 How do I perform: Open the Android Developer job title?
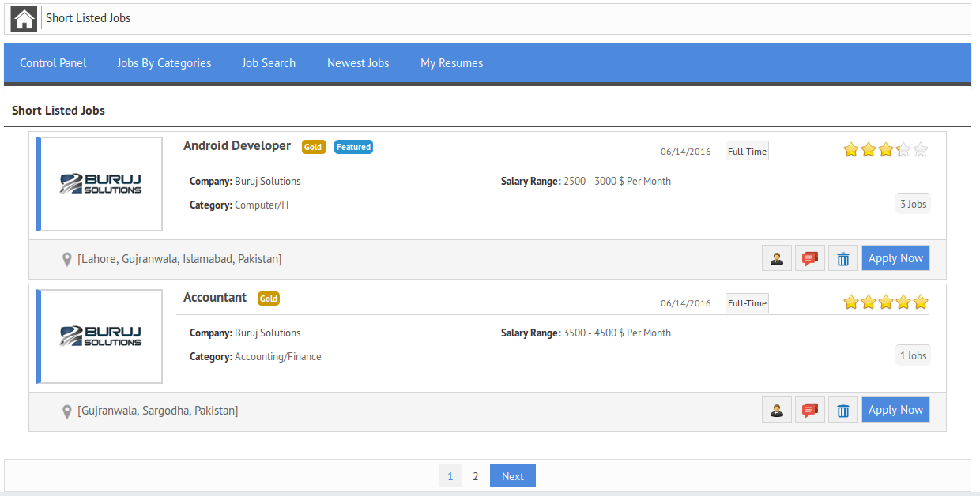coord(237,146)
